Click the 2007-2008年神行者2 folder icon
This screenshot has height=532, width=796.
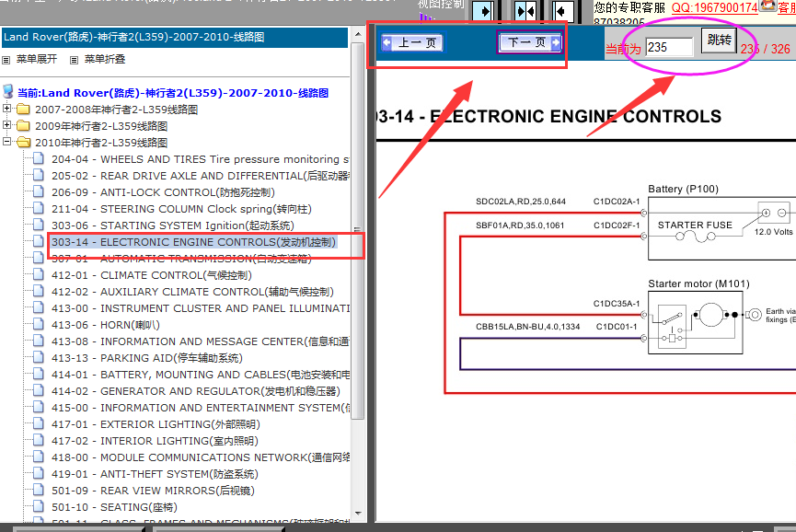pos(23,110)
